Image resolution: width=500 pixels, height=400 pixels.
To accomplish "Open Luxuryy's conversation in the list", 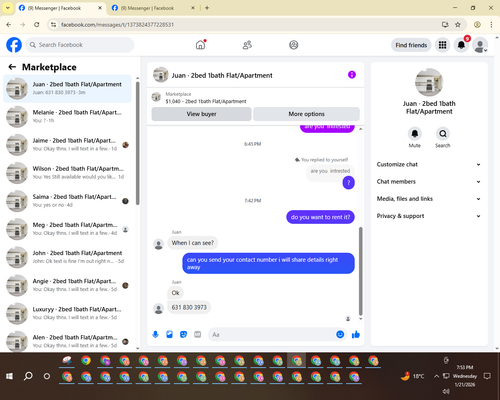I will tap(68, 313).
